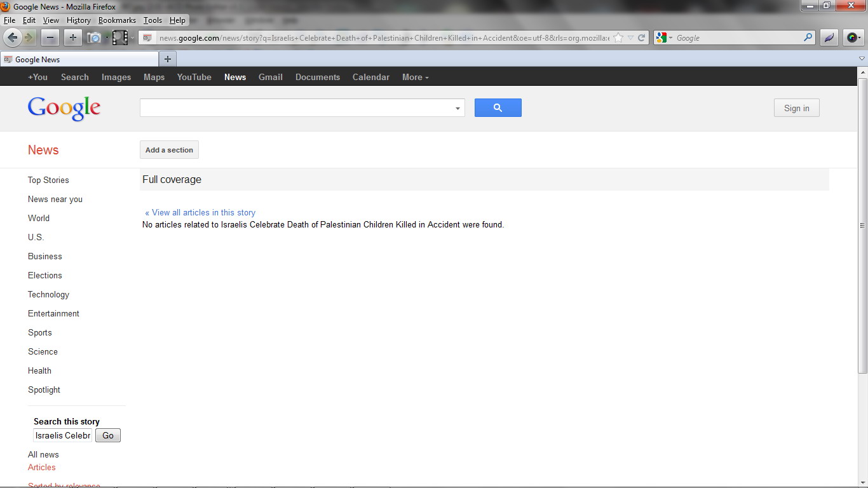This screenshot has height=488, width=868.
Task: Click the camera screenshot toolbar icon
Action: [x=94, y=37]
